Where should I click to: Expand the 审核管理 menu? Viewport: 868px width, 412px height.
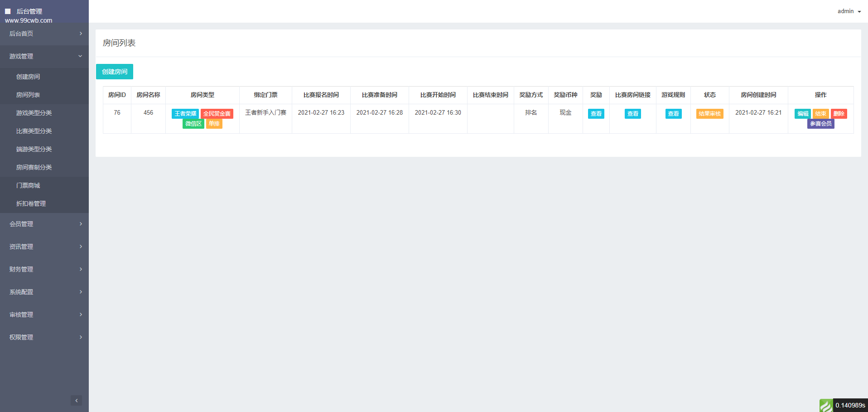[44, 315]
